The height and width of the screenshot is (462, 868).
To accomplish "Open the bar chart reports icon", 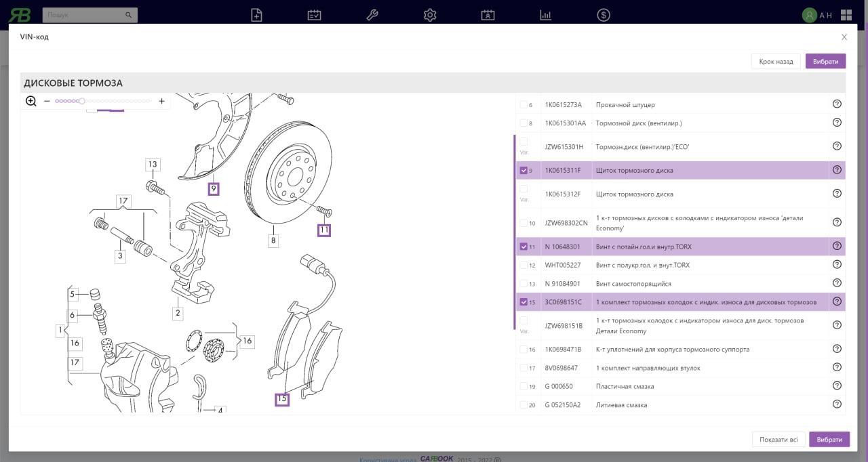I will click(x=545, y=15).
